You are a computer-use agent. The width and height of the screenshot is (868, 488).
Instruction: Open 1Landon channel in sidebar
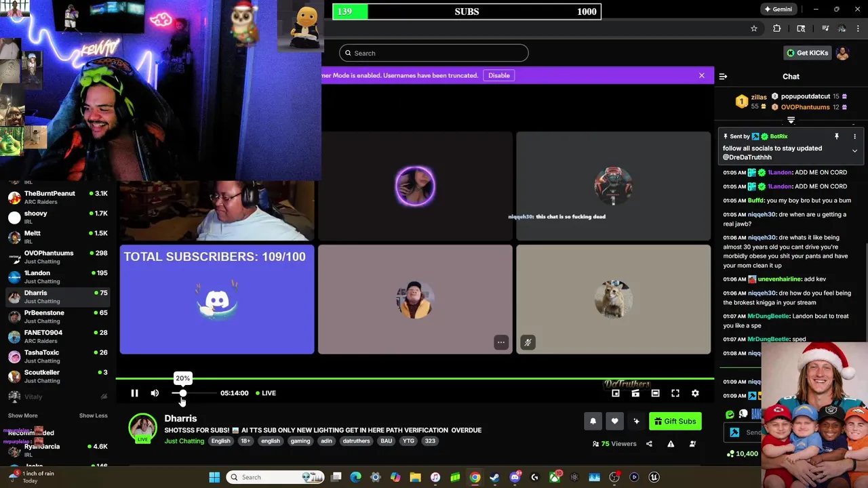pyautogui.click(x=58, y=277)
